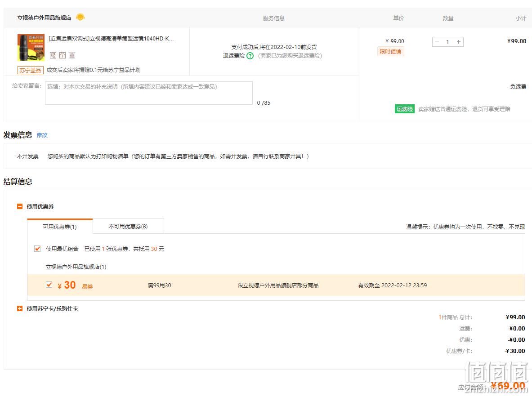Click the ¥99.00 subtotal in the 小计 column
Viewport: 532px width, 397px height.
click(x=517, y=41)
